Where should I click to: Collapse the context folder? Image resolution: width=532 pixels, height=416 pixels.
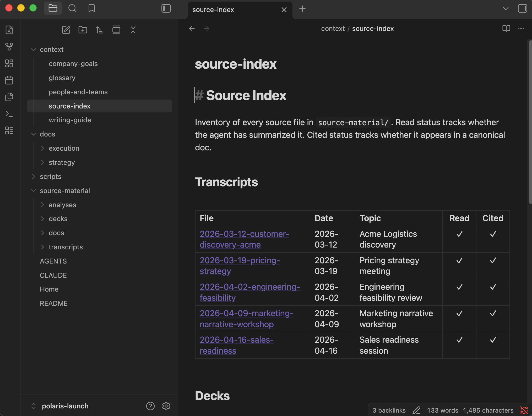tap(100, 50)
